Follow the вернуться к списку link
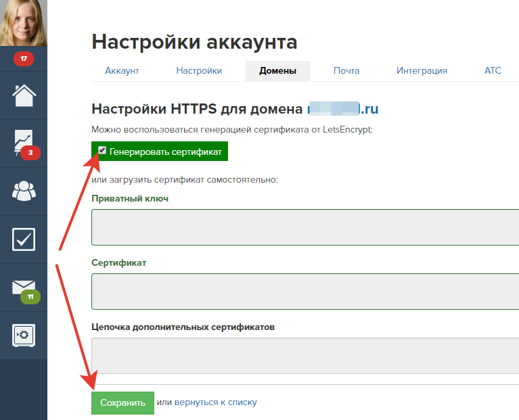 [x=215, y=402]
